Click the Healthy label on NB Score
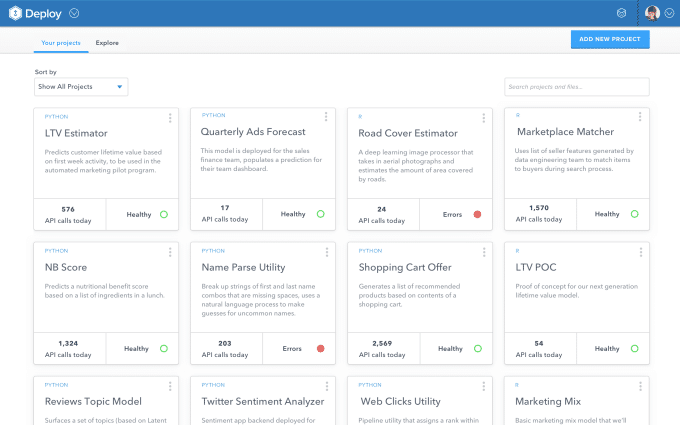Screen dimensions: 680x425 coord(136,349)
